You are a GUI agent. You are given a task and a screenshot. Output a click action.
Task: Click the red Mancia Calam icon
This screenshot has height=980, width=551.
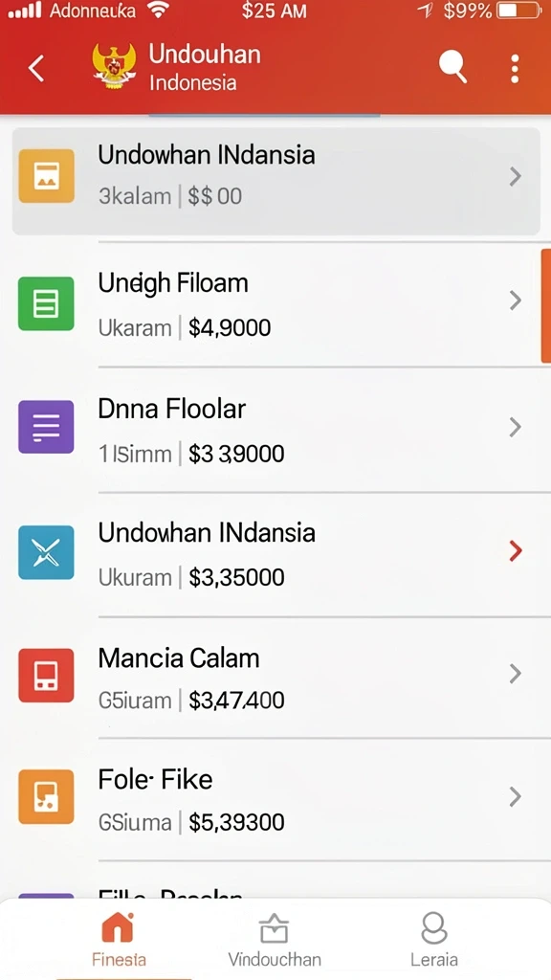(46, 676)
